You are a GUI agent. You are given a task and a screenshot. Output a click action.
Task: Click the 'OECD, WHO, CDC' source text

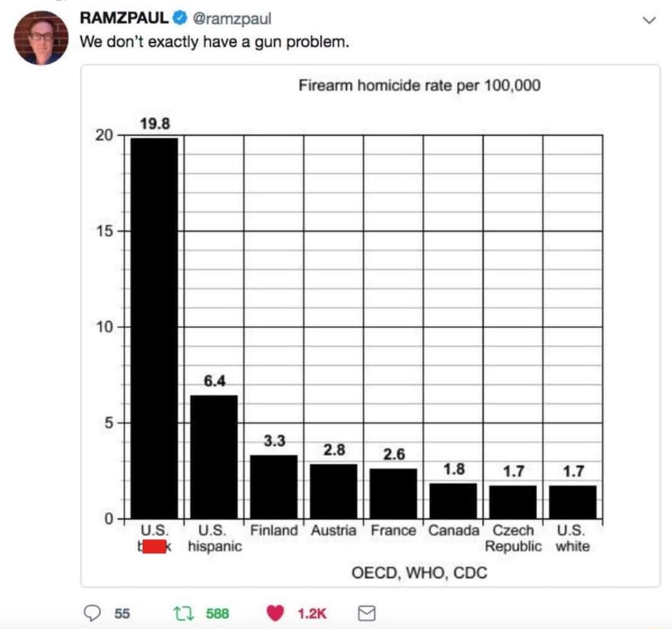point(419,572)
